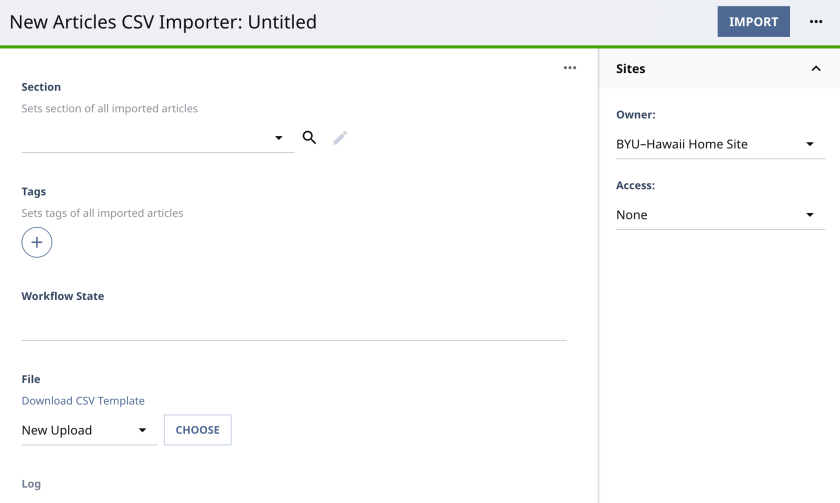Click the Sites panel heading
This screenshot has width=840, height=503.
click(x=631, y=69)
